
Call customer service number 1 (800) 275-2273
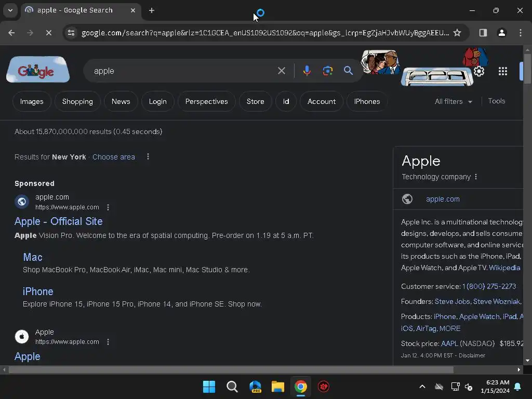[489, 286]
